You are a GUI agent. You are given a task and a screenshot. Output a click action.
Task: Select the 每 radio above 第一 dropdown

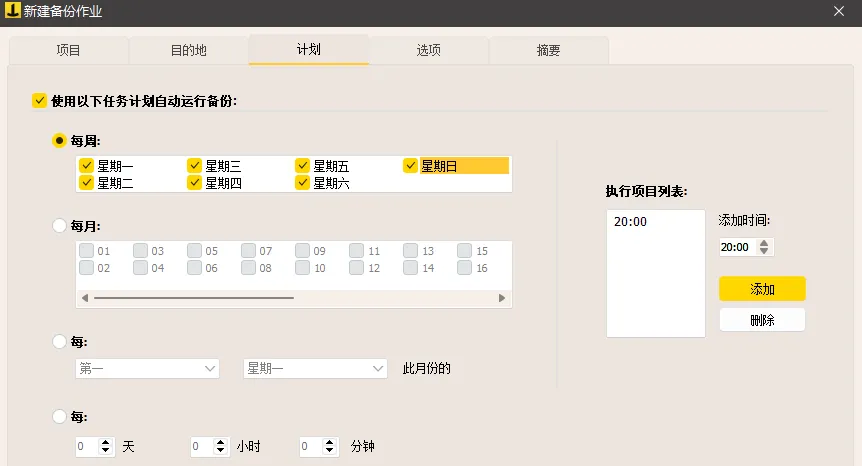click(59, 342)
